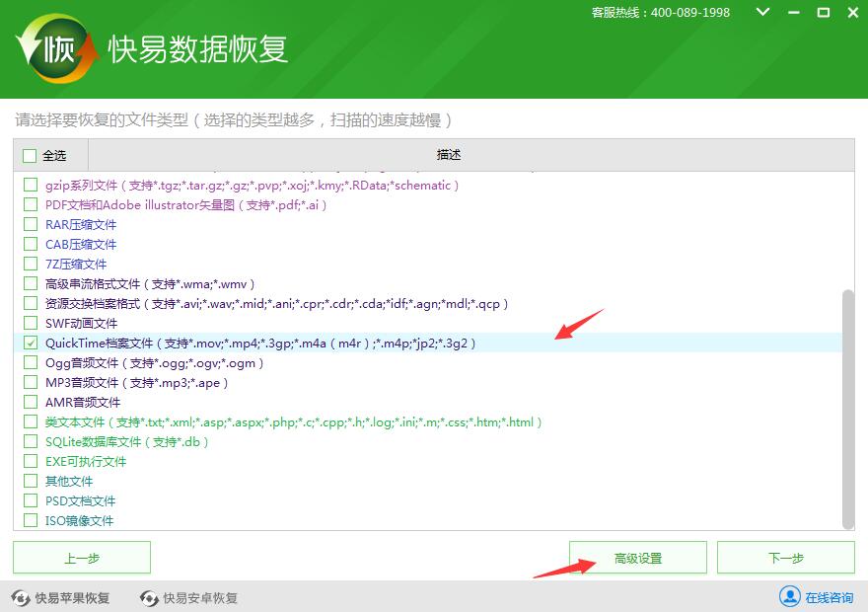Image resolution: width=868 pixels, height=612 pixels.
Task: Select the PSD文档文件 row label
Action: (x=80, y=500)
